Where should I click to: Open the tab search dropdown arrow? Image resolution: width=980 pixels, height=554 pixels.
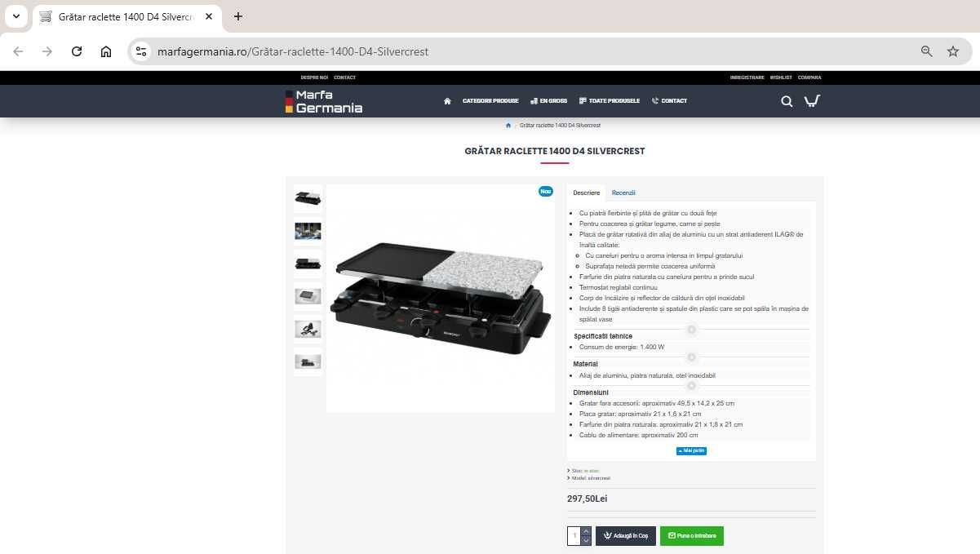pyautogui.click(x=16, y=16)
